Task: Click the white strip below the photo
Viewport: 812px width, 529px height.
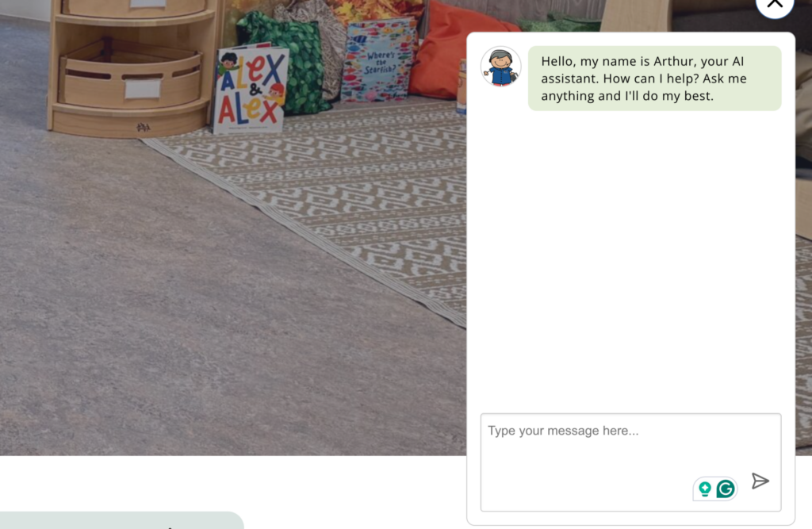Action: coord(233,483)
